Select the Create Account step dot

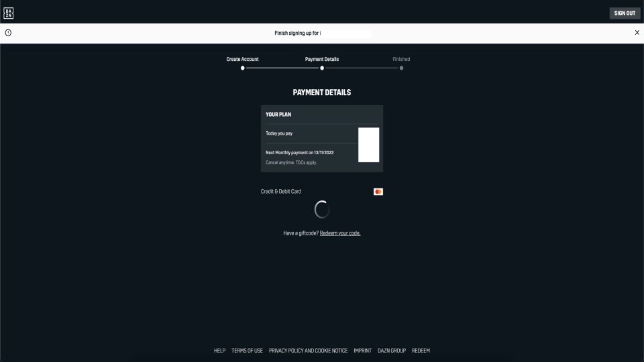click(x=242, y=68)
